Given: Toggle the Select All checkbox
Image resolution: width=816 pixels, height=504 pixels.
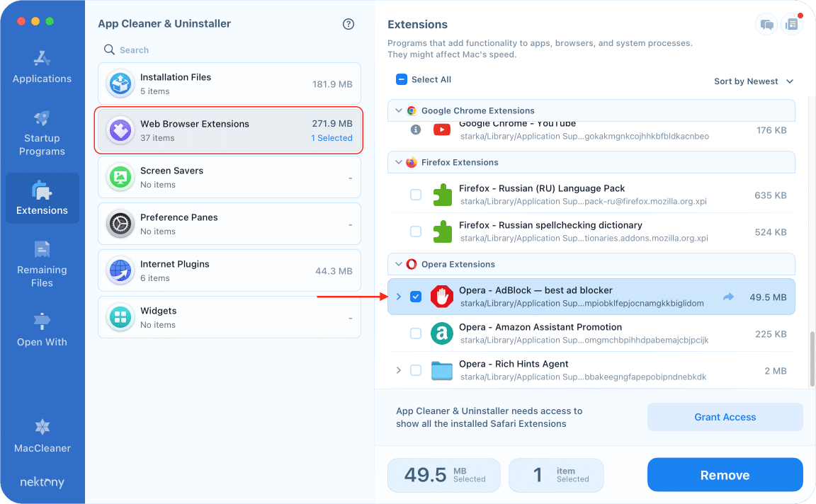Looking at the screenshot, I should pos(402,80).
